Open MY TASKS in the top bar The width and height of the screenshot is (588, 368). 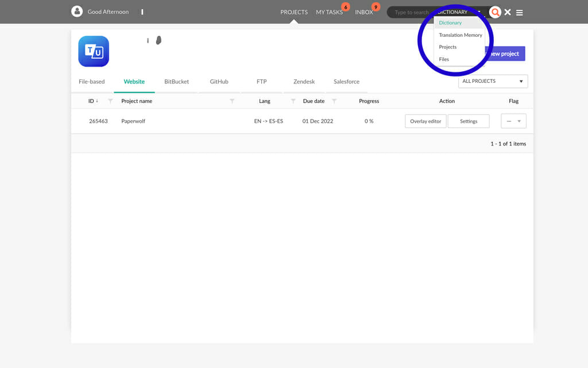[329, 12]
